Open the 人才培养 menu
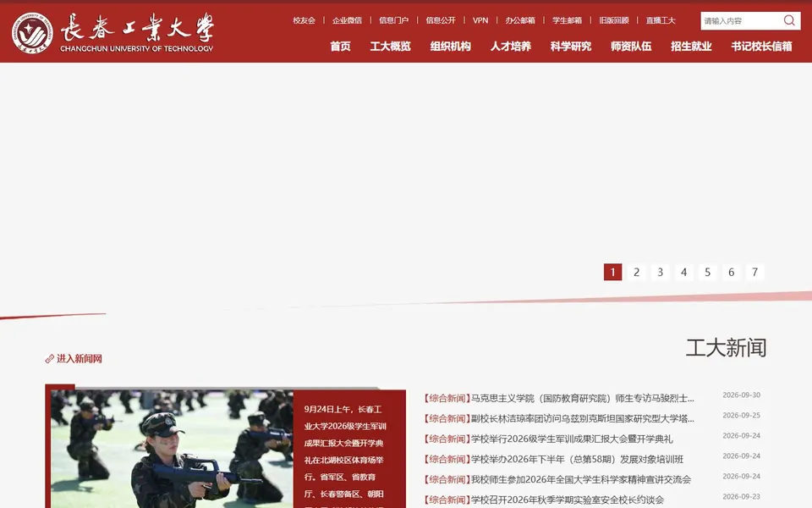Image resolution: width=812 pixels, height=508 pixels. 511,46
